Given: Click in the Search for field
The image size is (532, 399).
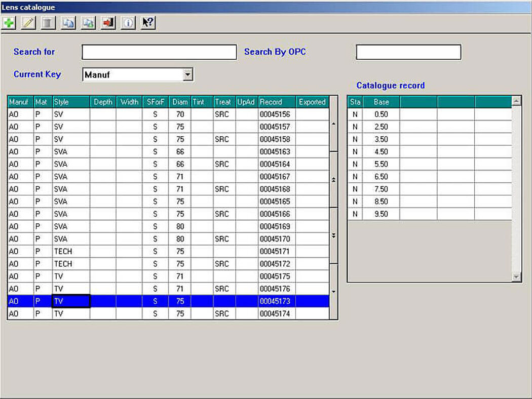Looking at the screenshot, I should click(x=159, y=52).
